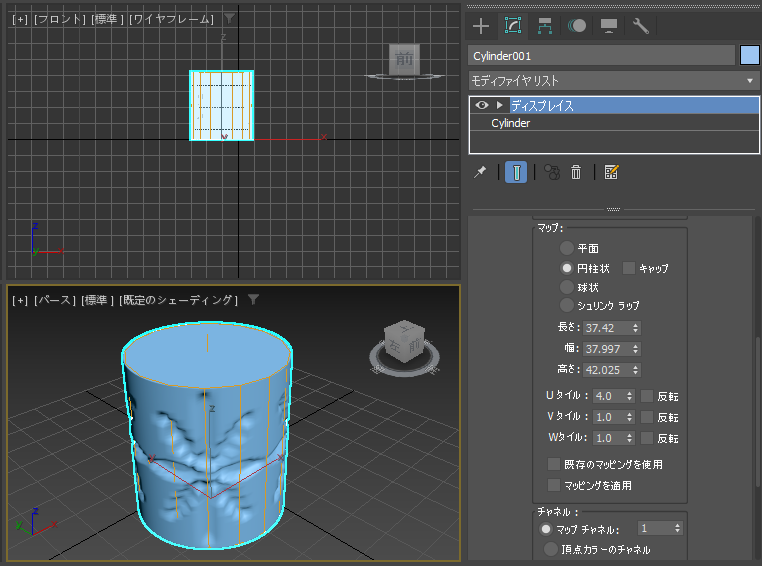Select the 平面 planar map option

point(566,248)
